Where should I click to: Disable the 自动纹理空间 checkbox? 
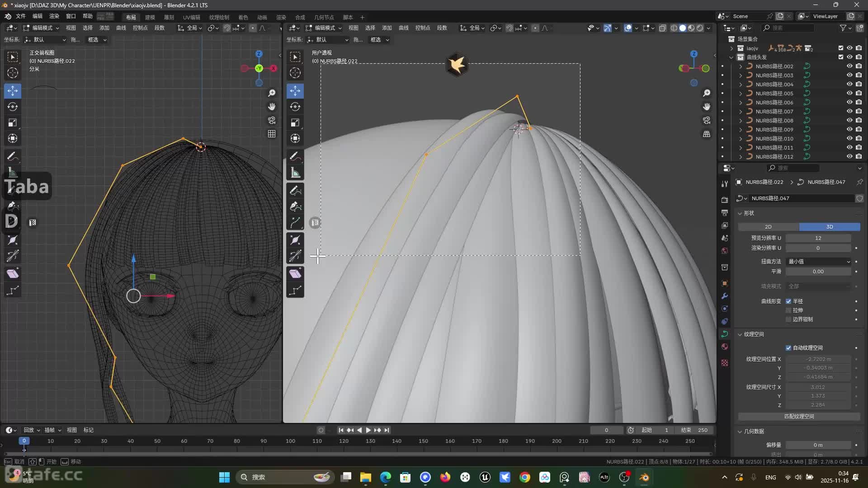pos(788,348)
